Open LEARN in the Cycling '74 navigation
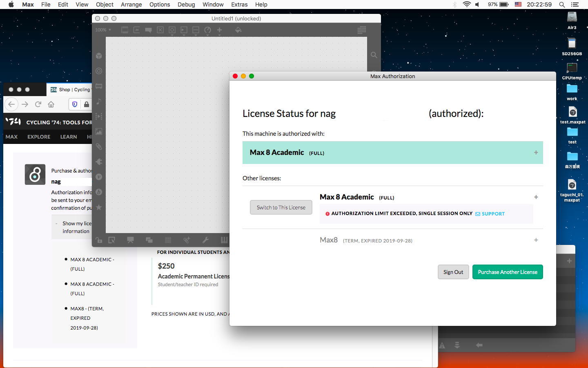Viewport: 588px width, 368px height. [69, 137]
